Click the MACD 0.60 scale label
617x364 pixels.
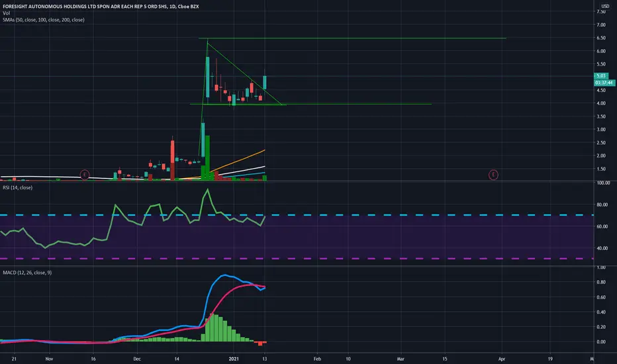[x=601, y=297]
